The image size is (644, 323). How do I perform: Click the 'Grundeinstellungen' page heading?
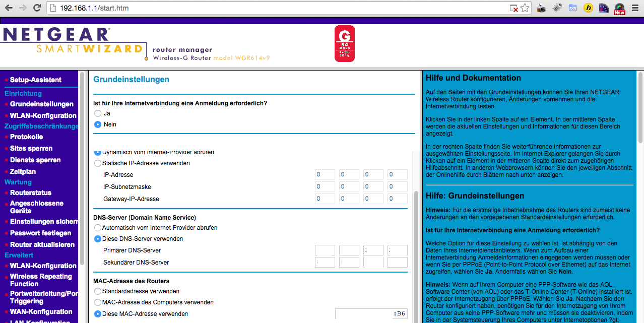pyautogui.click(x=132, y=80)
